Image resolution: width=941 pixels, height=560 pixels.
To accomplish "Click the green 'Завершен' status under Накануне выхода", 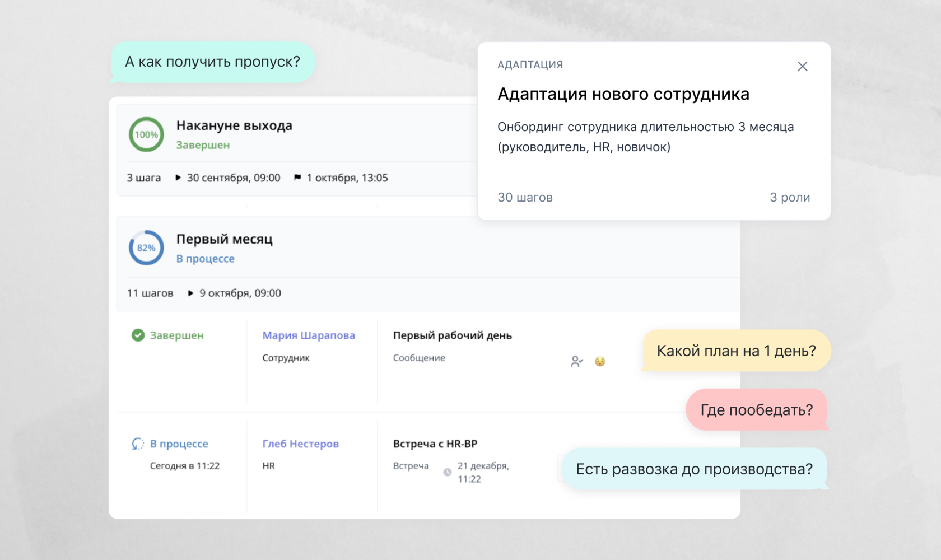I will click(203, 145).
